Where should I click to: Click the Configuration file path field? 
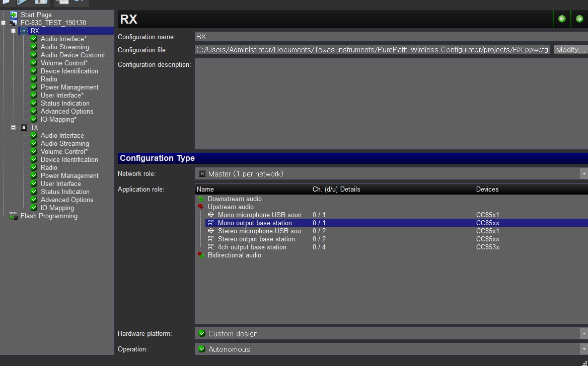[x=373, y=49]
